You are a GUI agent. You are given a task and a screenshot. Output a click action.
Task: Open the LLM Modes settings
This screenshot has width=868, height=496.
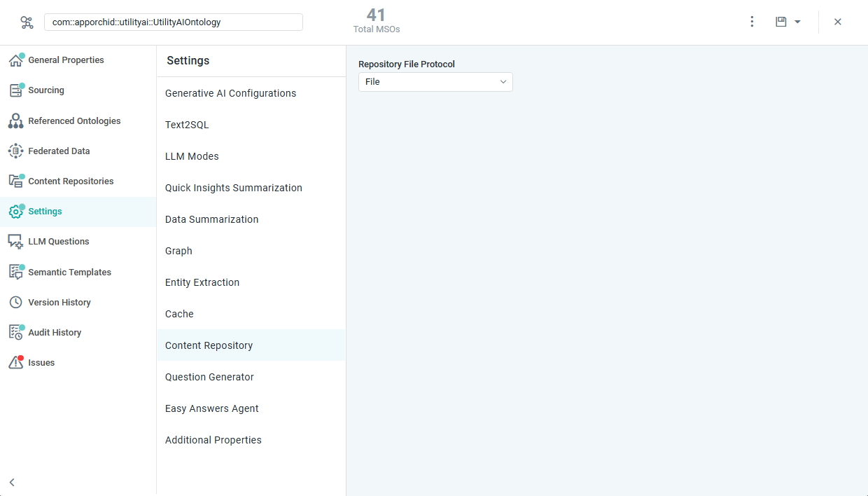[x=251, y=156]
